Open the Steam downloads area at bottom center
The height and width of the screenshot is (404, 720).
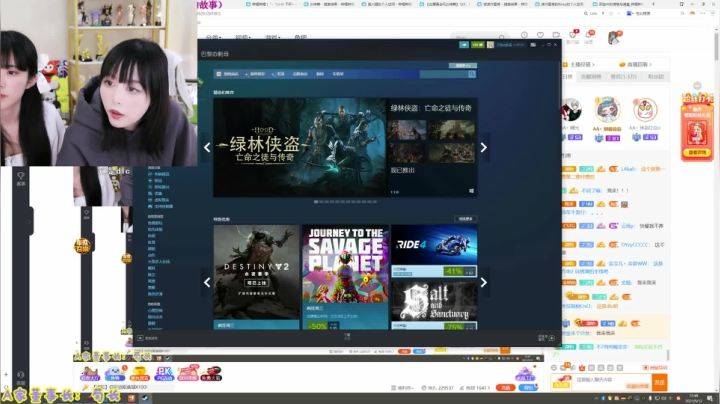tap(347, 337)
